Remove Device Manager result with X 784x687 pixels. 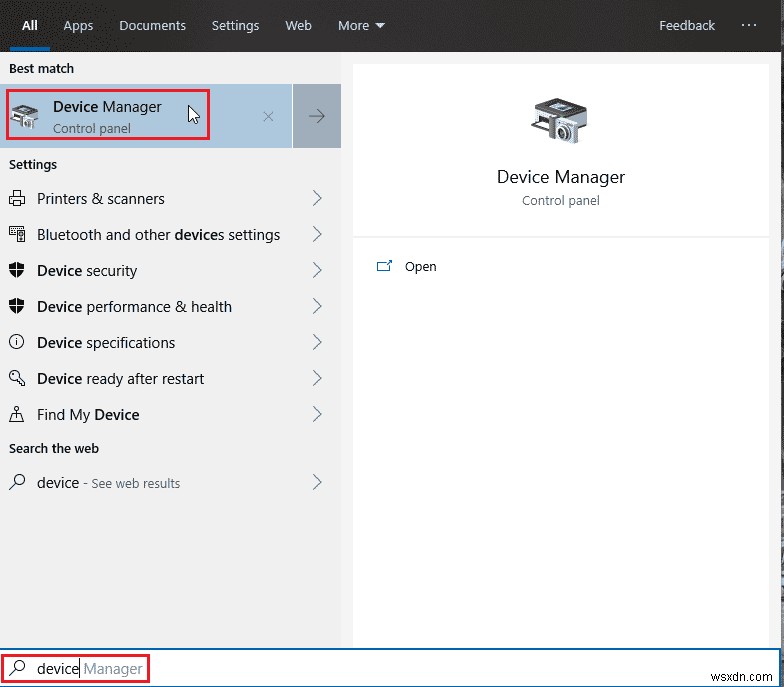point(268,116)
